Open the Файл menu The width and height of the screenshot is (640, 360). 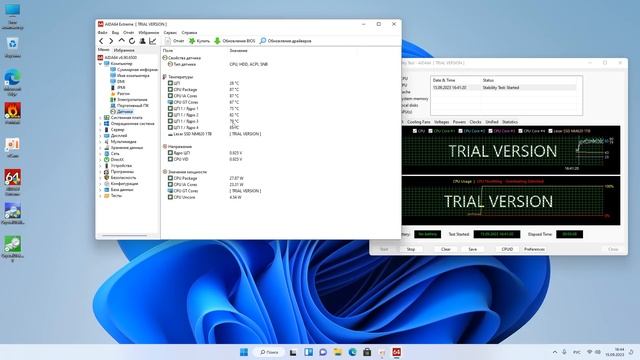102,33
